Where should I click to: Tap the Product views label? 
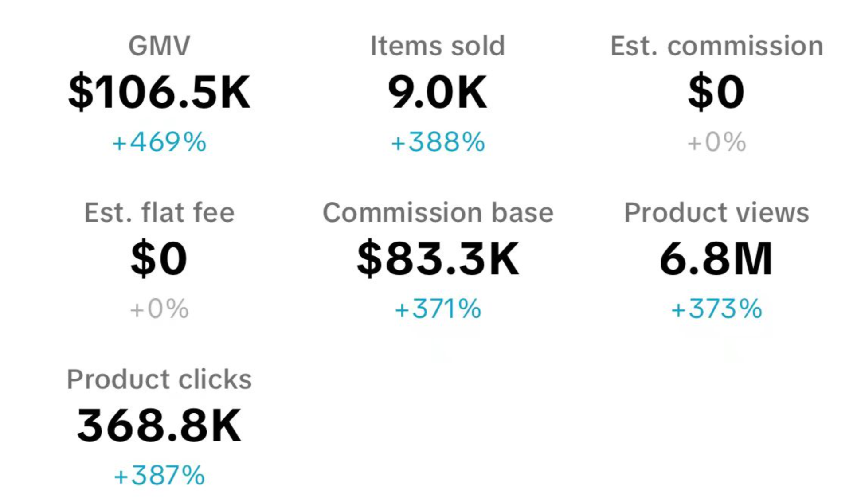point(716,212)
